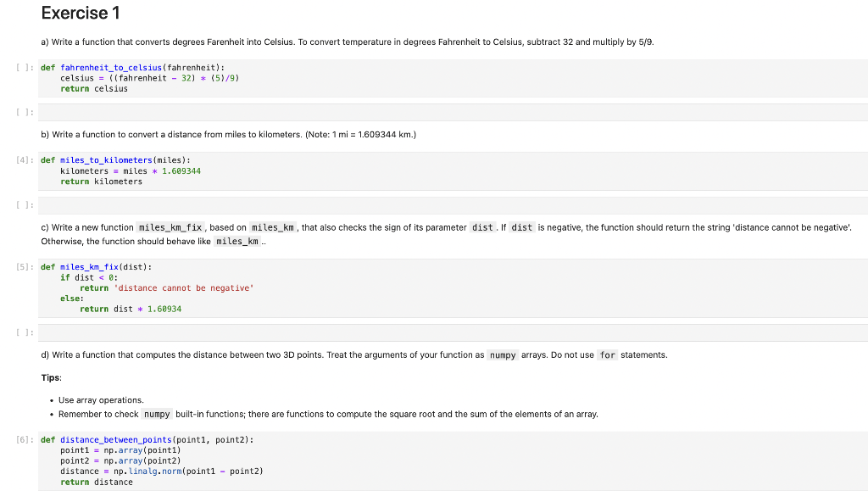Click the numpy inline code in part d
Screen dimensions: 868x491
503,354
